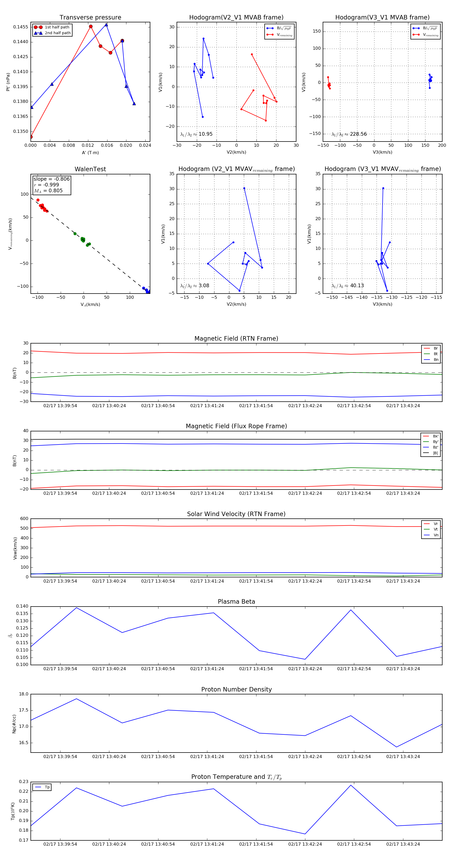The image size is (473, 868).
Task: Click the λ1/λ3 ≈ 40.13 annotation
Action: [x=348, y=286]
